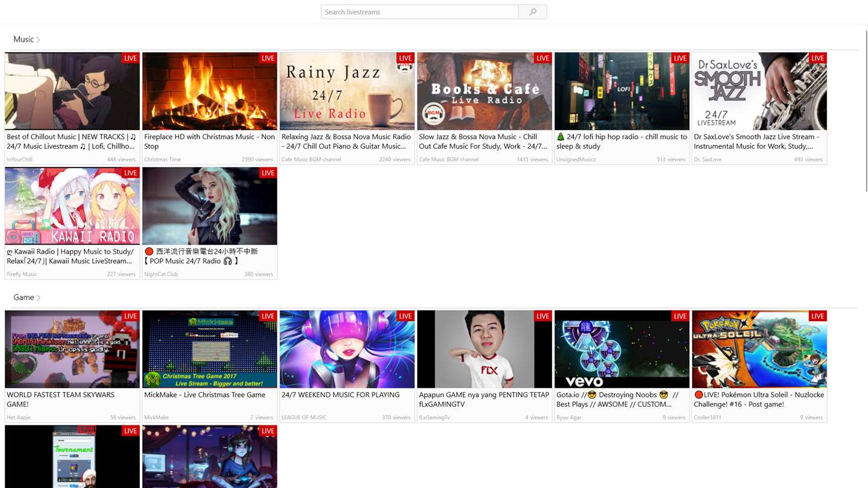Click channel name 'Christmas Time'
The height and width of the screenshot is (488, 868).
click(162, 160)
